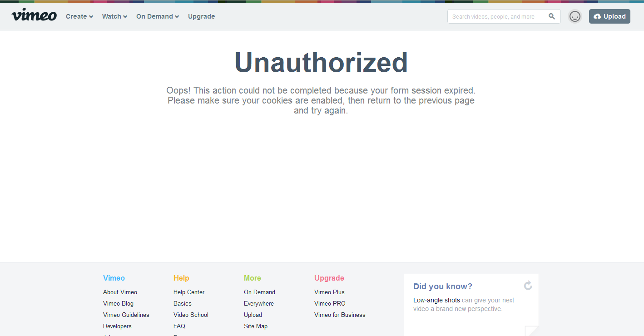This screenshot has width=644, height=336.
Task: Open the Site Map link
Action: point(256,326)
